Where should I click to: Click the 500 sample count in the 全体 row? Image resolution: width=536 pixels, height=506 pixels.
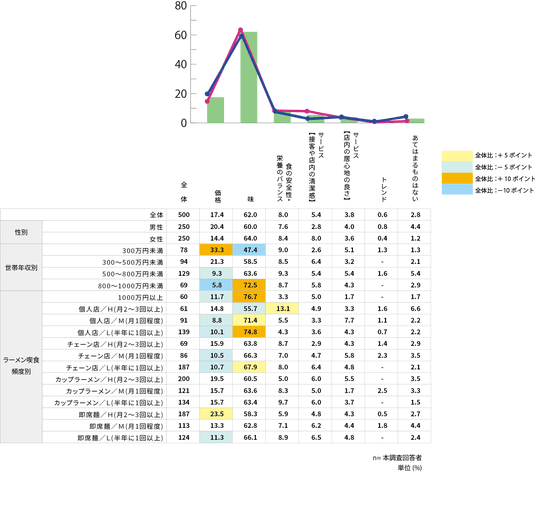[184, 215]
